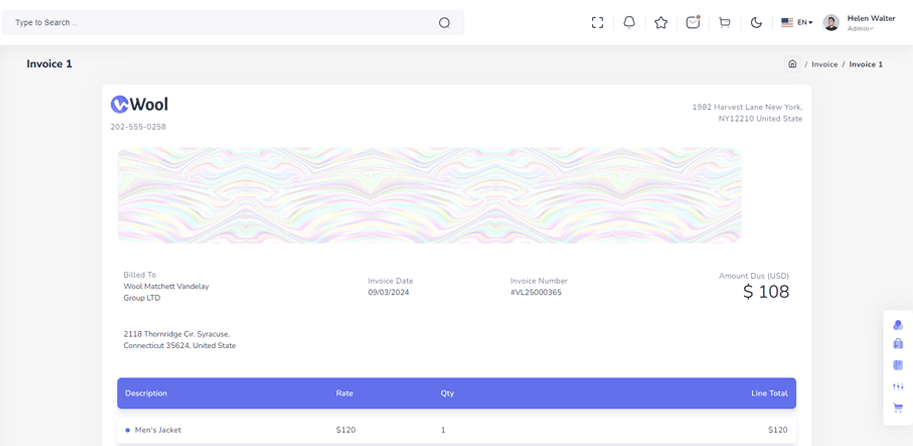Viewport: 913px width, 446px height.
Task: Open the bookmarks star icon
Action: (x=660, y=23)
